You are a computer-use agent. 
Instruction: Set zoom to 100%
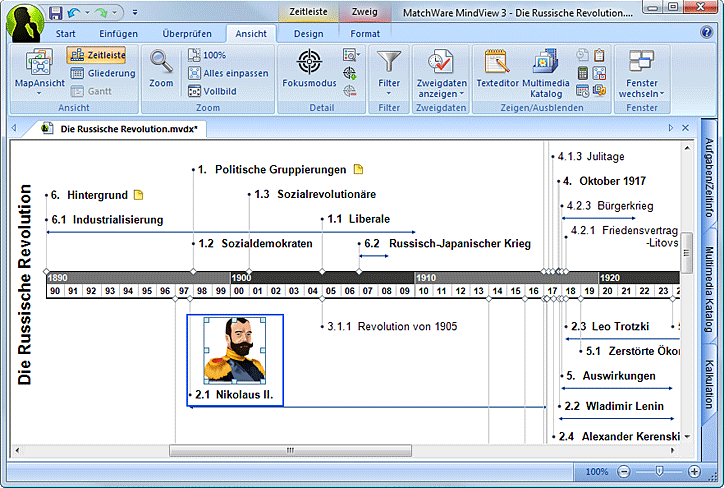tap(207, 55)
